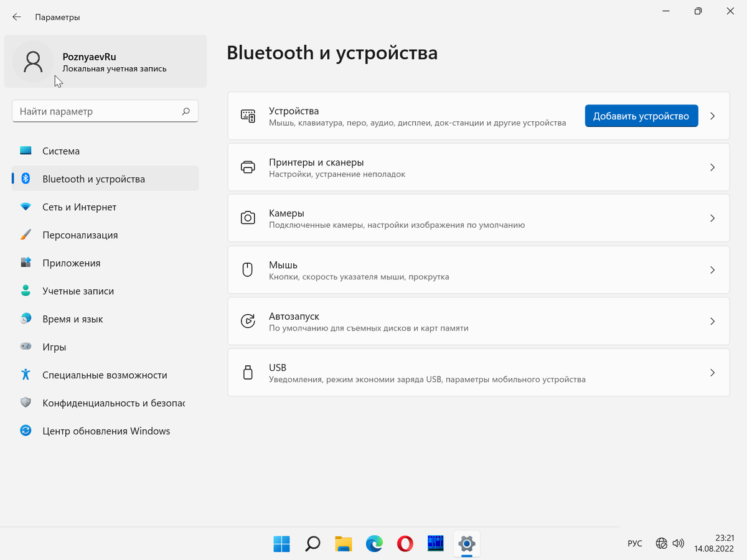Image resolution: width=747 pixels, height=560 pixels.
Task: Open Мышь settings card
Action: coord(479,269)
